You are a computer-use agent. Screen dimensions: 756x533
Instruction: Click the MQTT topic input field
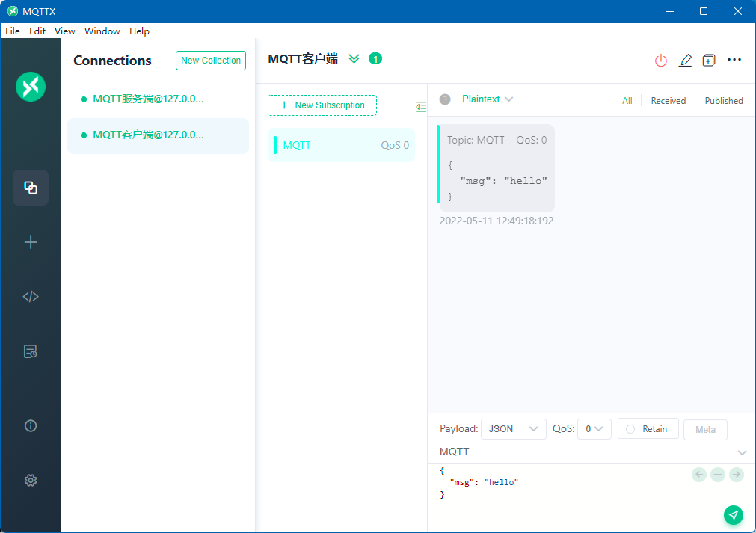point(586,452)
